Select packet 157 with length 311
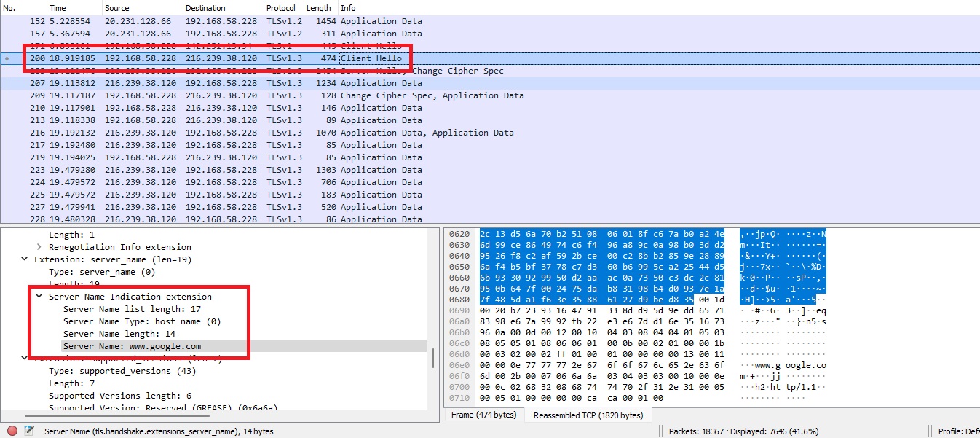The width and height of the screenshot is (980, 438). click(490, 34)
